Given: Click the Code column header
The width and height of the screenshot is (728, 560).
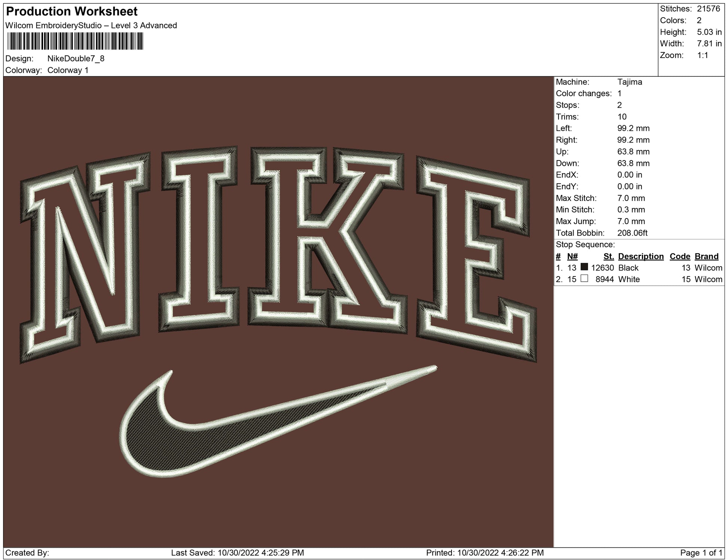Looking at the screenshot, I should (680, 256).
